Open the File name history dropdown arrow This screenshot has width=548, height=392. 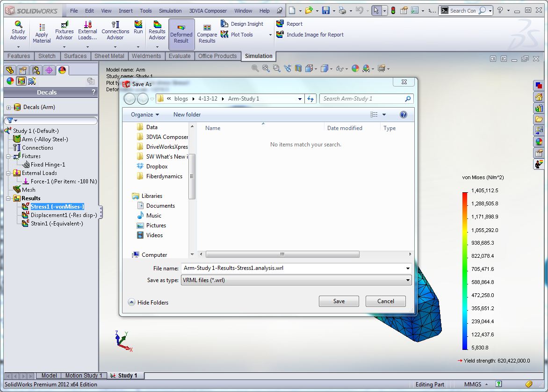pyautogui.click(x=408, y=269)
